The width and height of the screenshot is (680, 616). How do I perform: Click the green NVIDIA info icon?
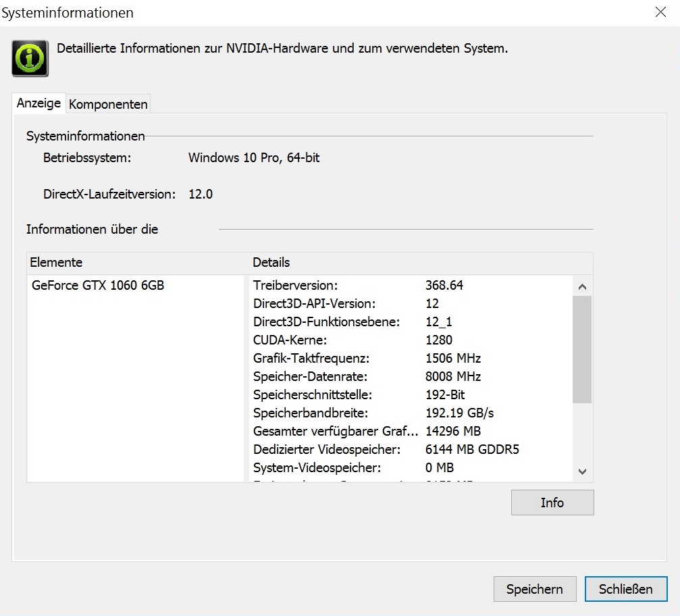click(x=30, y=58)
